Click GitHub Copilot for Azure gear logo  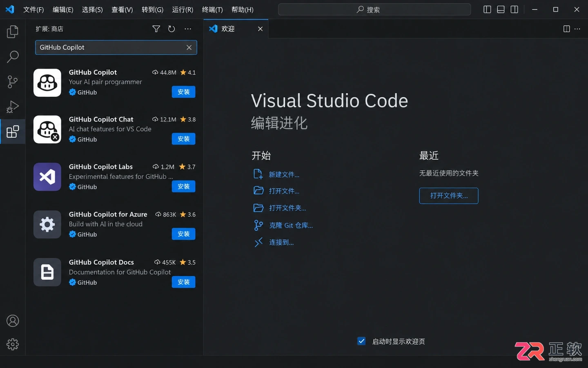pos(47,225)
